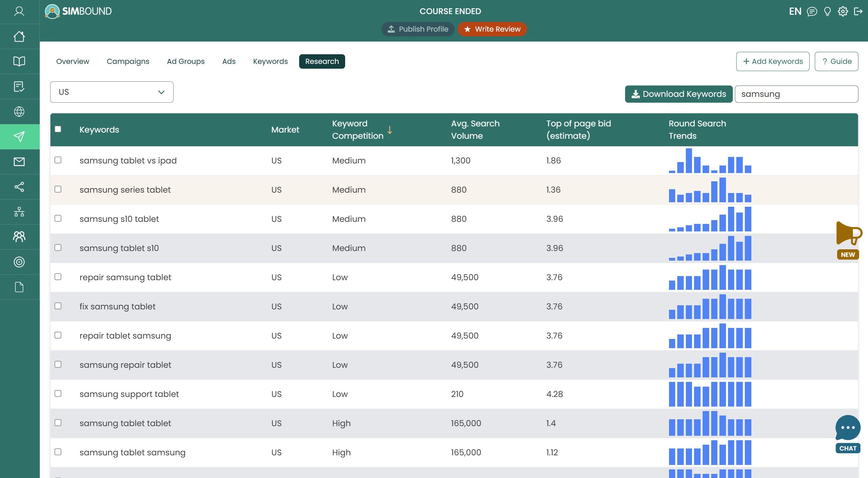Switch to the Campaigns tab

tap(128, 61)
